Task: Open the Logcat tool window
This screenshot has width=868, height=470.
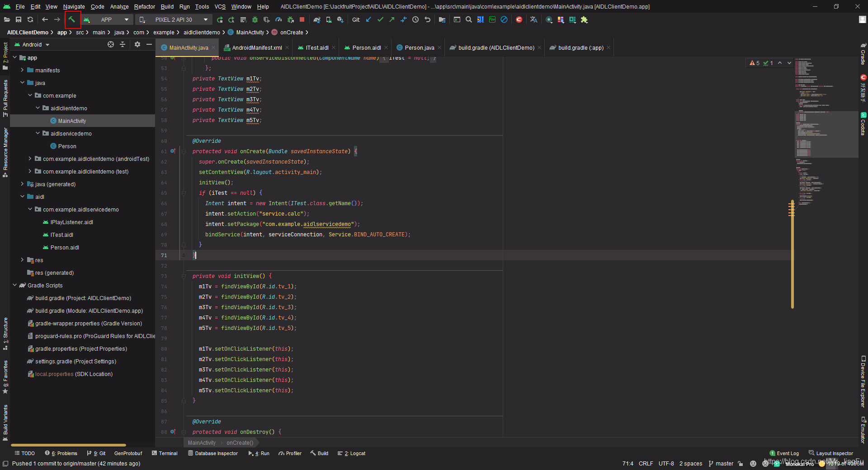Action: click(351, 453)
